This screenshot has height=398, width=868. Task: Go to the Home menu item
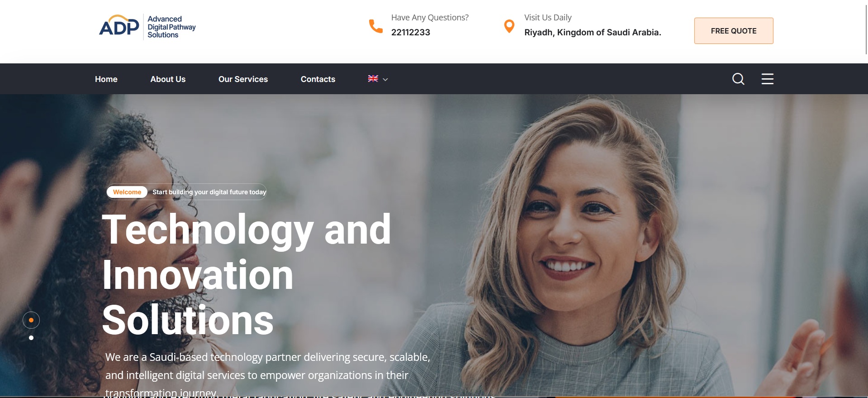tap(106, 79)
